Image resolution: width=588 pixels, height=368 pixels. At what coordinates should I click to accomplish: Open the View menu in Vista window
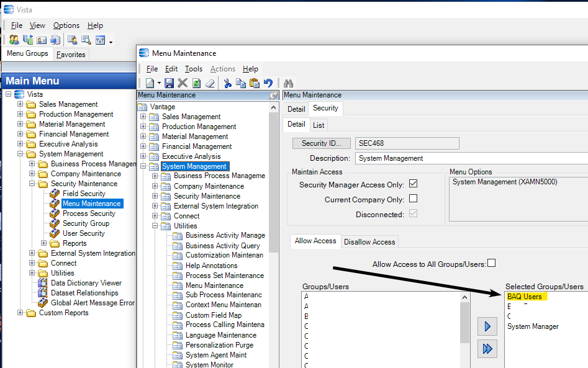pos(37,25)
